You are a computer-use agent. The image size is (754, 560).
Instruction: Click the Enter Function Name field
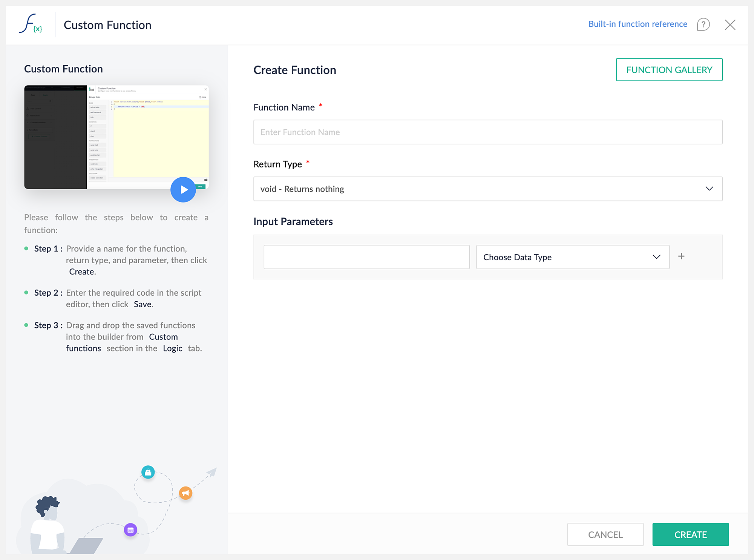pyautogui.click(x=487, y=132)
